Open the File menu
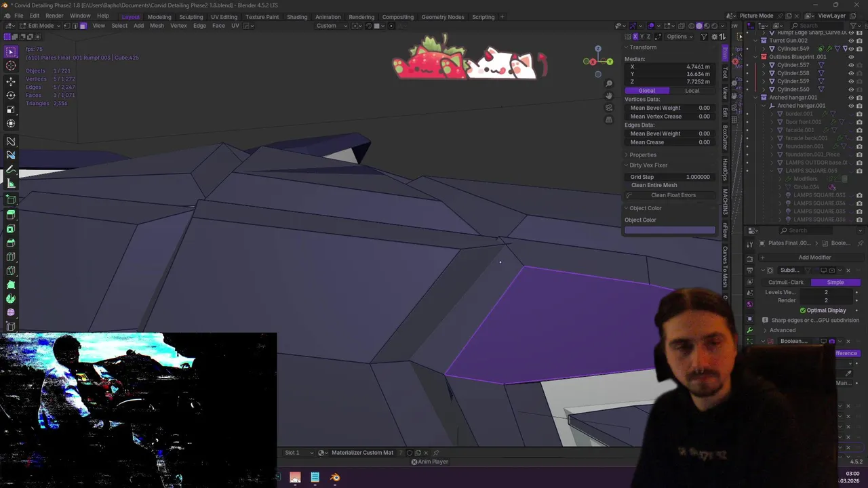 tap(19, 16)
